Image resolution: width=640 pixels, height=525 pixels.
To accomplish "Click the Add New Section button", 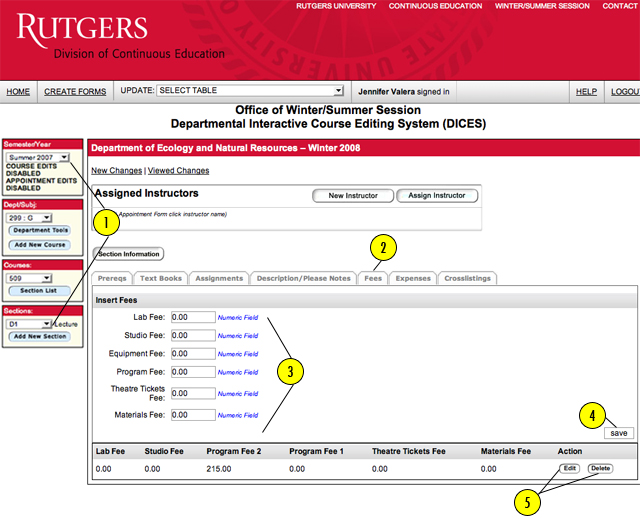I will 40,336.
